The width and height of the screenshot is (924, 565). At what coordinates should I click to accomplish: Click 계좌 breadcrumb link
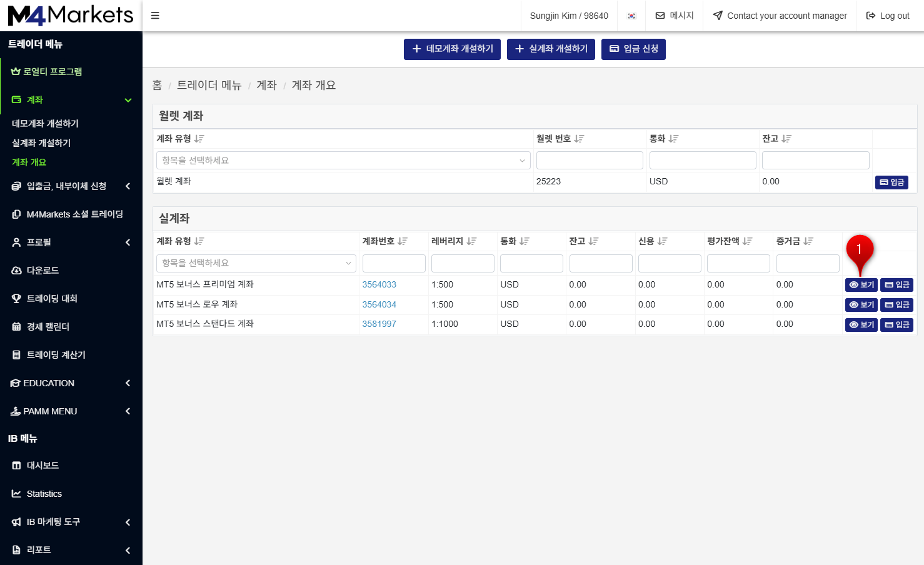266,85
